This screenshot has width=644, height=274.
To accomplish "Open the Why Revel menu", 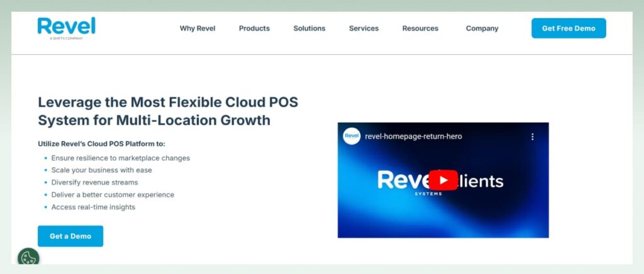I will tap(197, 28).
